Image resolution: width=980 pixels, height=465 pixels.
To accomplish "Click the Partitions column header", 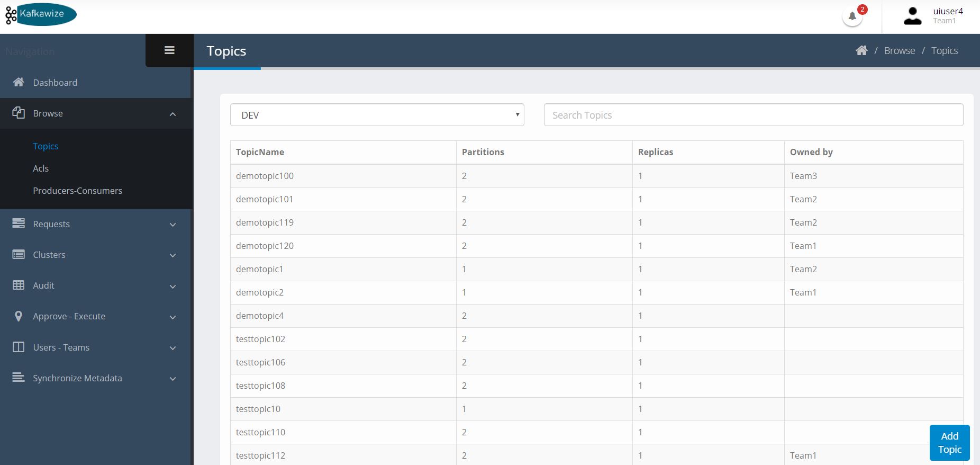I will pos(483,152).
